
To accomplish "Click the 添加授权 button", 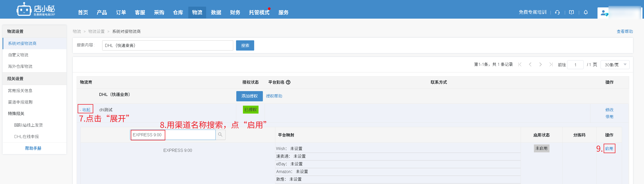I will [x=249, y=96].
